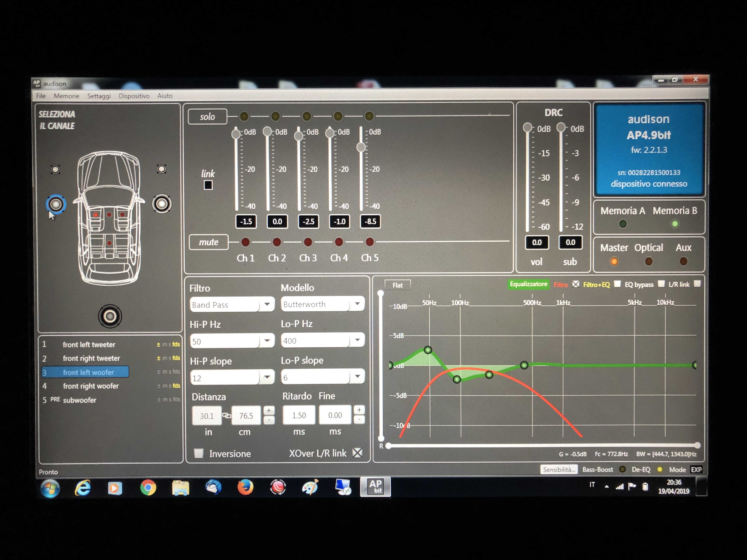Image resolution: width=747 pixels, height=560 pixels.
Task: Select the front left tweeter speaker icon
Action: point(55,169)
